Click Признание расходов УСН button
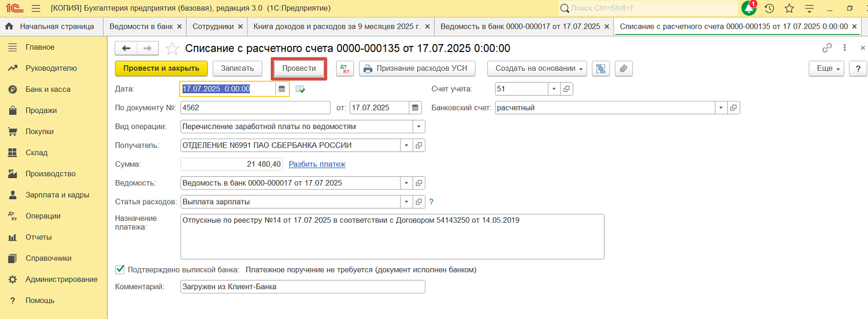The height and width of the screenshot is (319, 868). pyautogui.click(x=417, y=68)
